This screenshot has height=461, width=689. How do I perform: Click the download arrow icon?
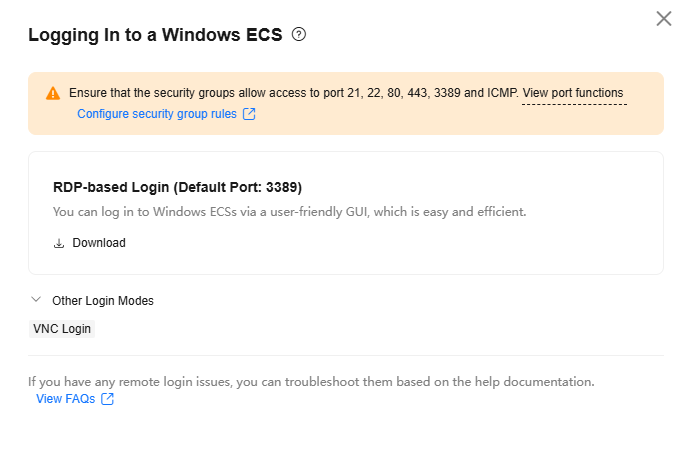(x=59, y=243)
